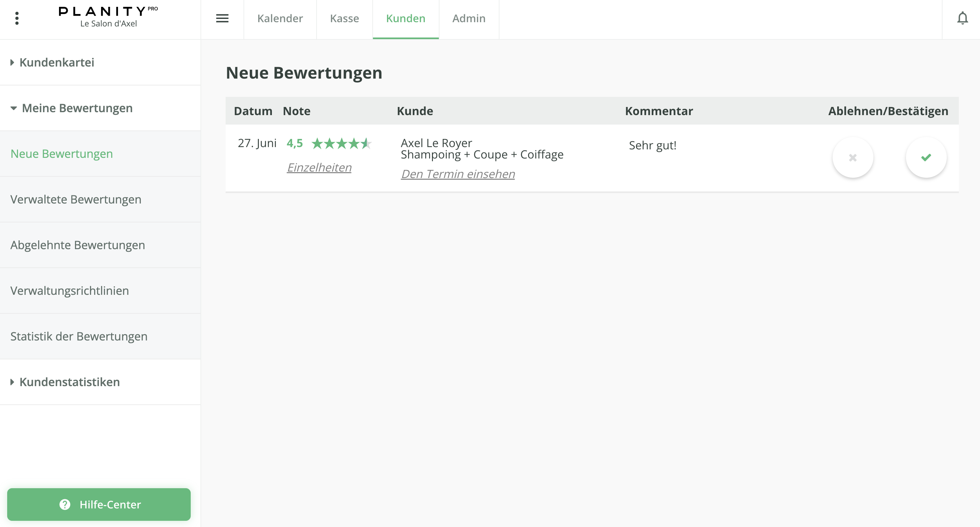
Task: Open the notifications bell
Action: tap(962, 18)
